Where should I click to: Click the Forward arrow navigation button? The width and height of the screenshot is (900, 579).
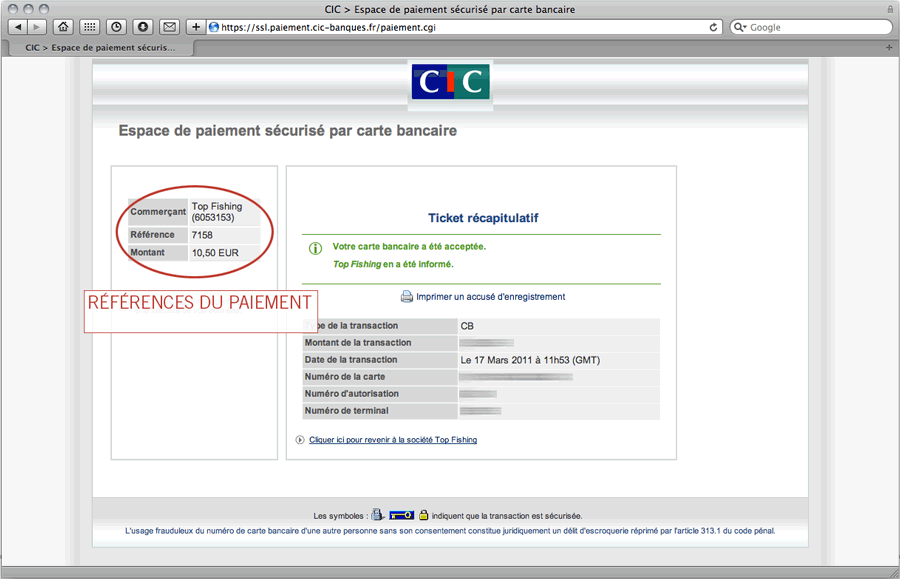(37, 27)
